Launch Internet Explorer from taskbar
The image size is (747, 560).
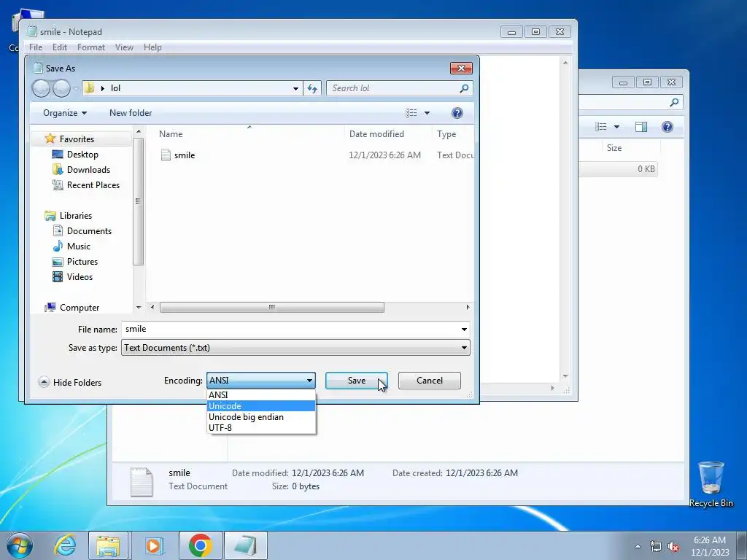point(65,545)
